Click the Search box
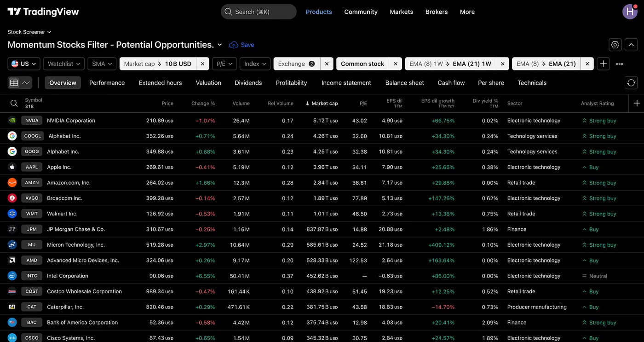 (x=259, y=12)
